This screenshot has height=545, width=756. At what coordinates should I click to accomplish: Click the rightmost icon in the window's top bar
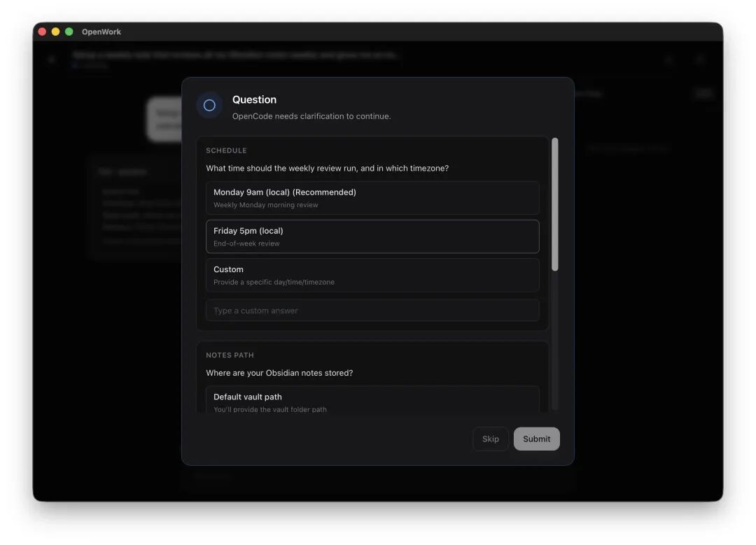point(700,59)
